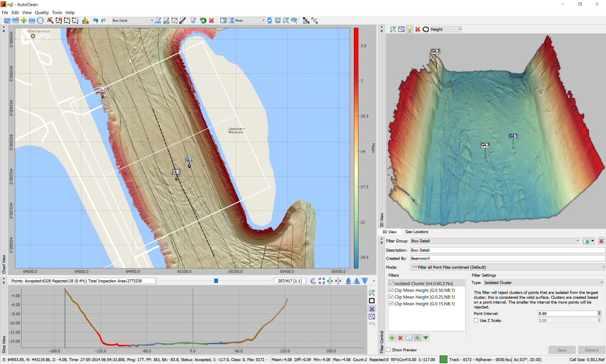This screenshot has width=606, height=364.
Task: Click the histogram statistics icon in the toolbar
Action: pyautogui.click(x=85, y=20)
